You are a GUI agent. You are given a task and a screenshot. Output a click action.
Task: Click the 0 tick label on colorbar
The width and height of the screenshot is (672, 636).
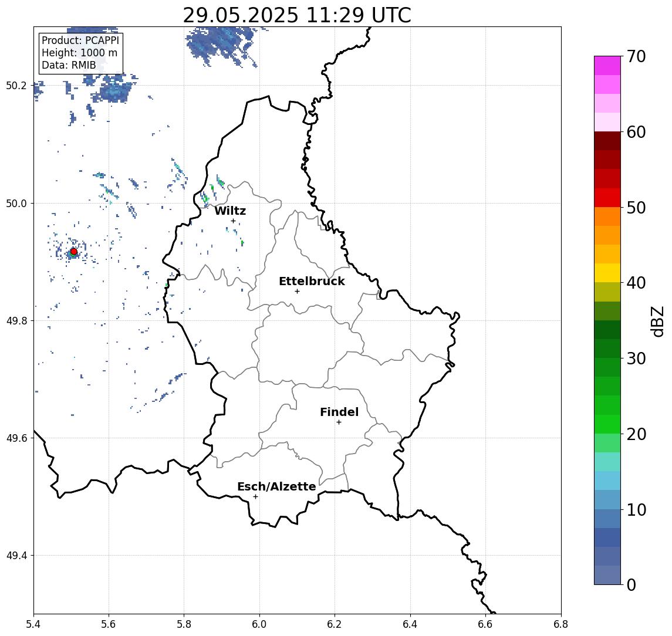[x=632, y=584]
